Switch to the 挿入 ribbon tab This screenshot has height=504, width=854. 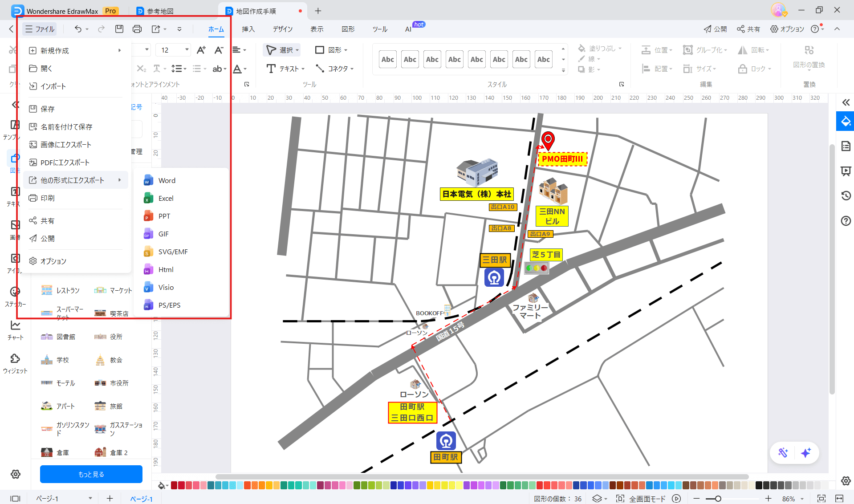248,29
